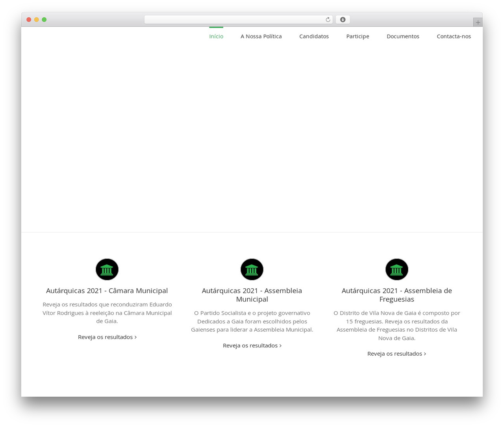Click the Assembleia de Freguesias building icon
Viewport: 504px width, 427px height.
pyautogui.click(x=397, y=269)
